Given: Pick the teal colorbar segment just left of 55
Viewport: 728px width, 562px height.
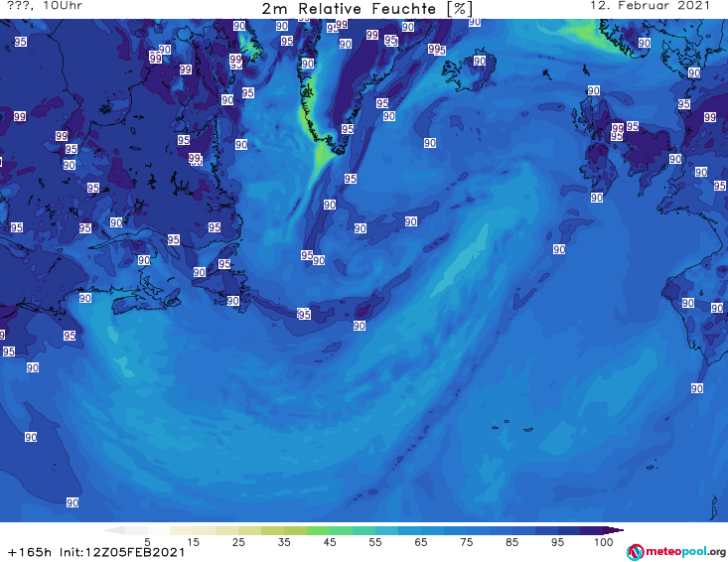Looking at the screenshot, I should point(364,530).
